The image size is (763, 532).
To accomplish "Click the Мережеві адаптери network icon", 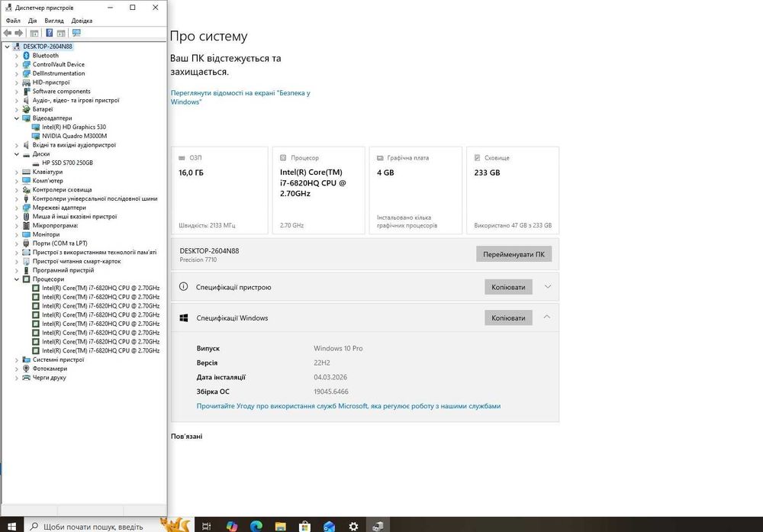I will 26,208.
